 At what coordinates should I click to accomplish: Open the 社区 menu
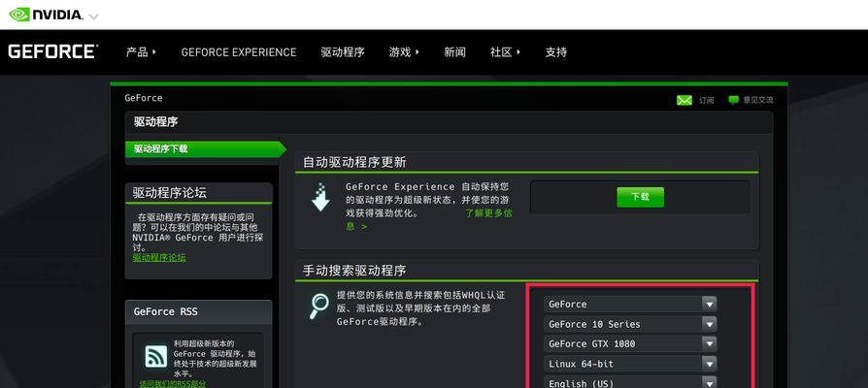(505, 52)
